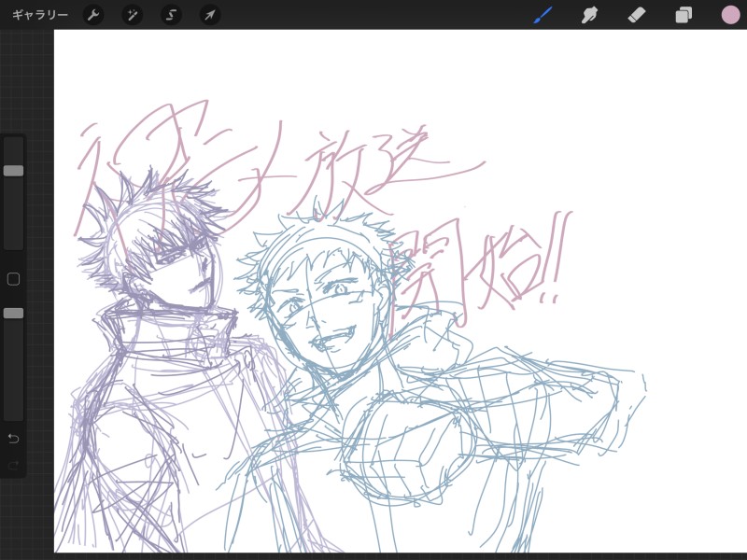Tap the square modify button in the sidebar

tap(13, 279)
